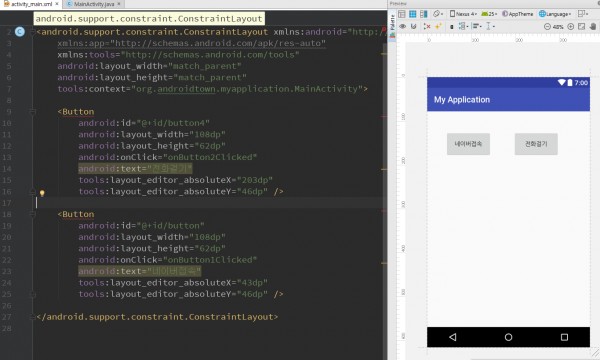Open the Language locale dropdown
The height and width of the screenshot is (360, 600).
555,14
